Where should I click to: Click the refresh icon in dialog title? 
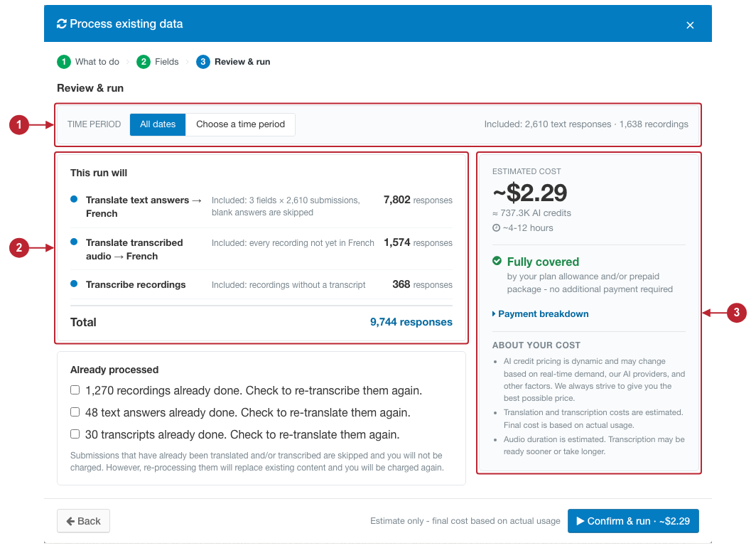(x=62, y=23)
